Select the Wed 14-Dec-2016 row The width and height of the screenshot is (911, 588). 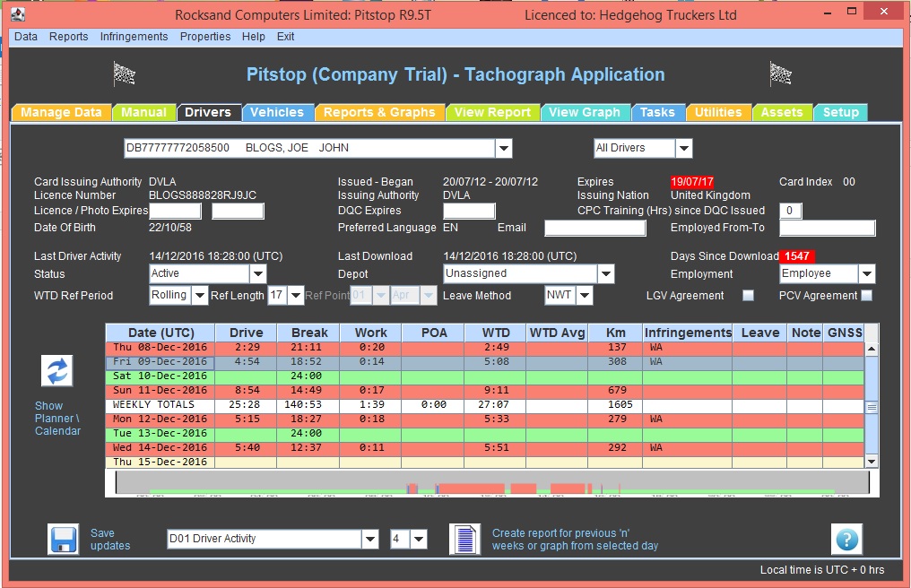point(485,447)
